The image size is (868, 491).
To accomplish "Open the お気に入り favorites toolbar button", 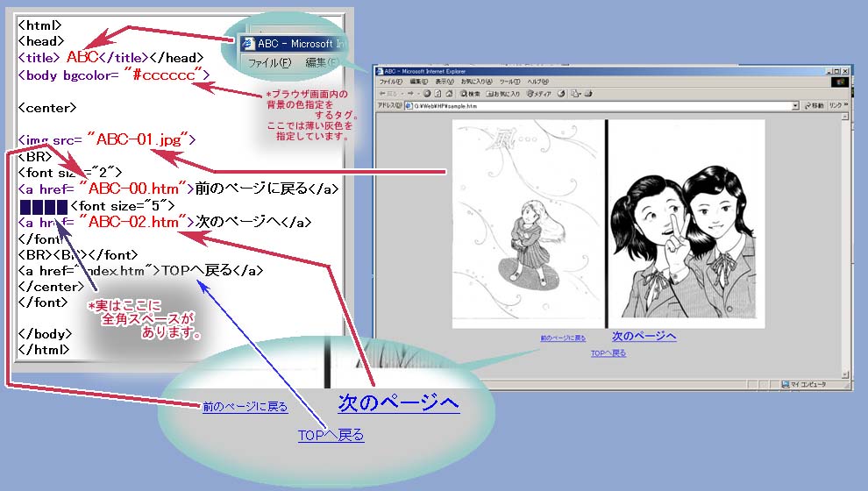I will point(502,94).
